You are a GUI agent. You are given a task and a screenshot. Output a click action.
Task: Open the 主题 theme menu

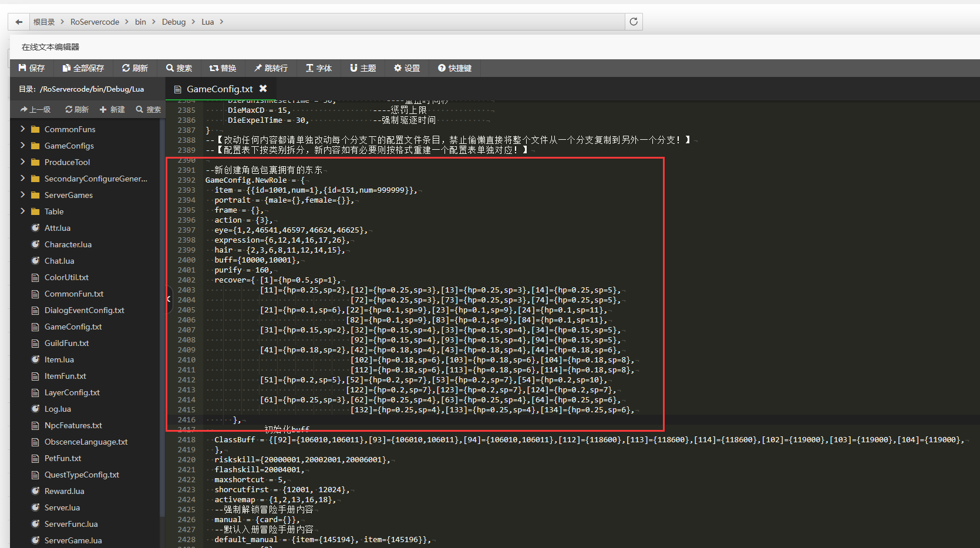[x=363, y=68]
